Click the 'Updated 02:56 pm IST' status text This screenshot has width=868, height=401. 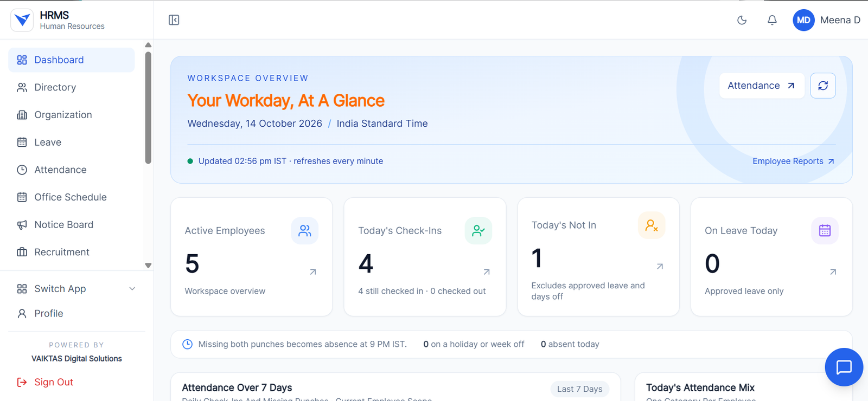tap(242, 161)
